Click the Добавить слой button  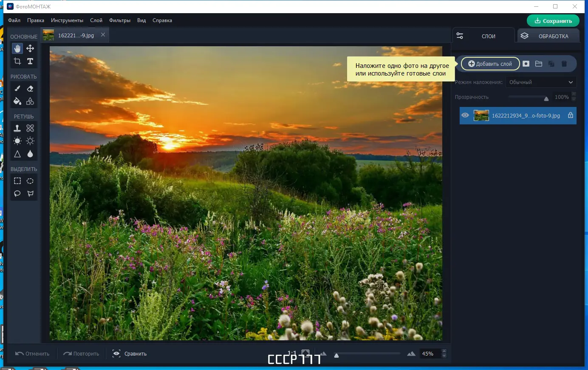490,64
